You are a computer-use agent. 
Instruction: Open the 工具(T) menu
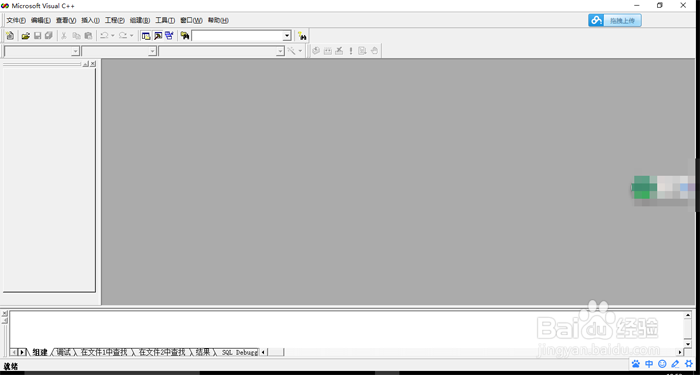[x=165, y=20]
